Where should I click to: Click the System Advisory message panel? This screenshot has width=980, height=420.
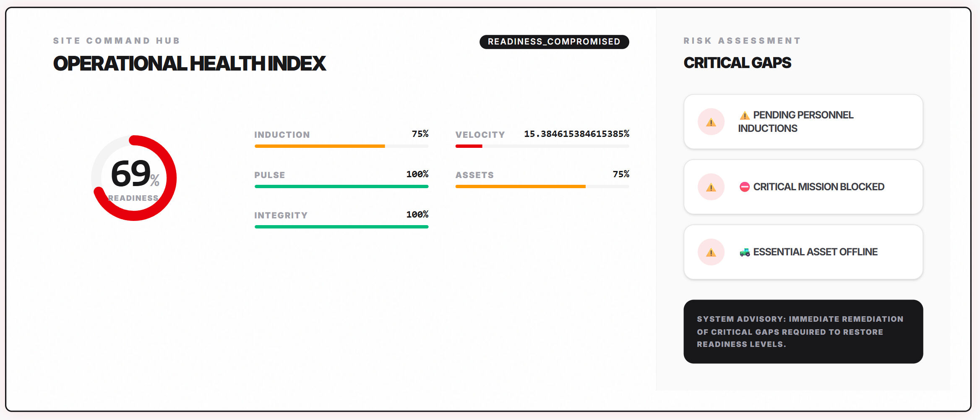click(x=803, y=331)
